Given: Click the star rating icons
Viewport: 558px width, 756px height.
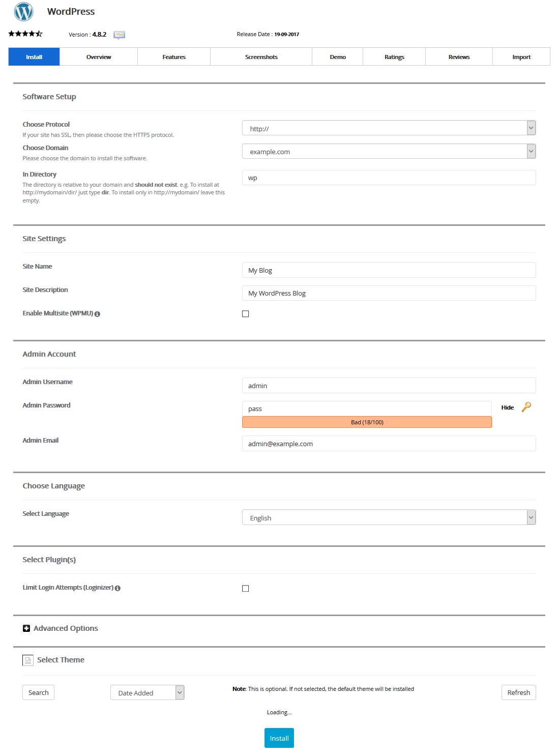Looking at the screenshot, I should [25, 34].
